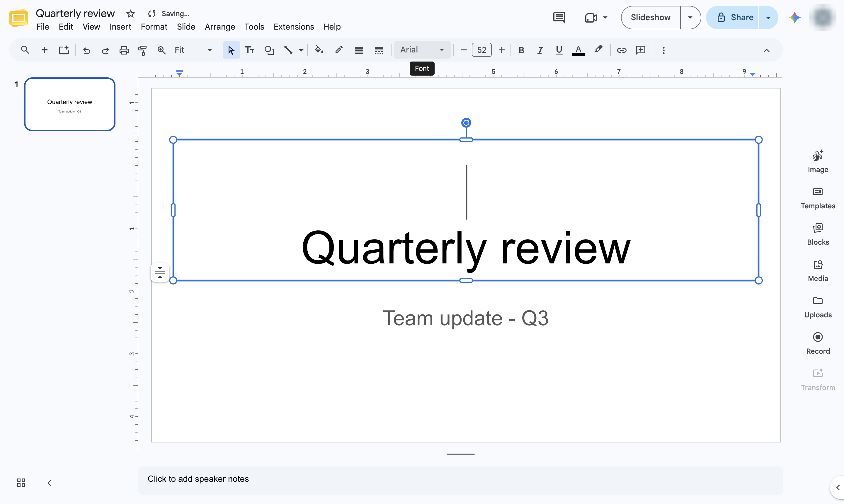
Task: Expand Slideshow options arrow
Action: 690,17
